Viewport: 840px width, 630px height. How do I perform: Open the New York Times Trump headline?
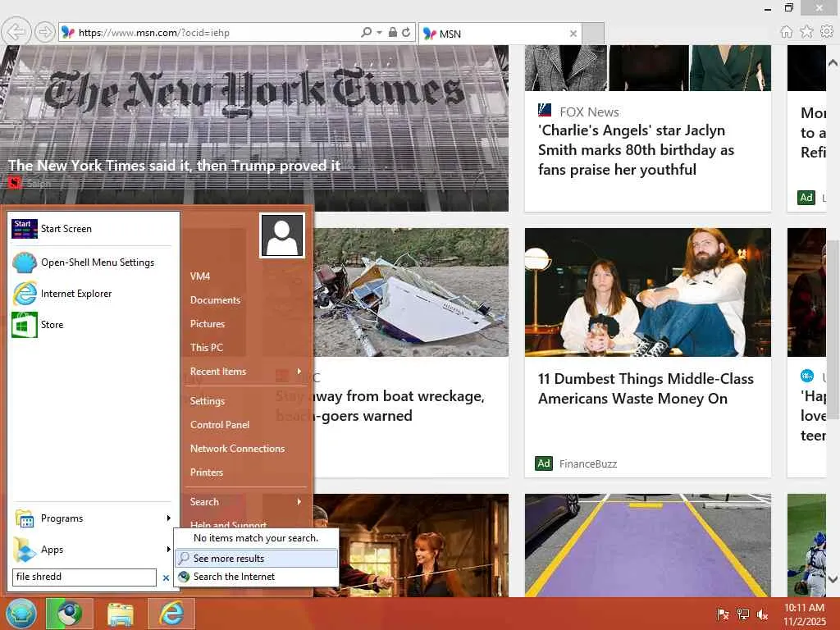174,166
